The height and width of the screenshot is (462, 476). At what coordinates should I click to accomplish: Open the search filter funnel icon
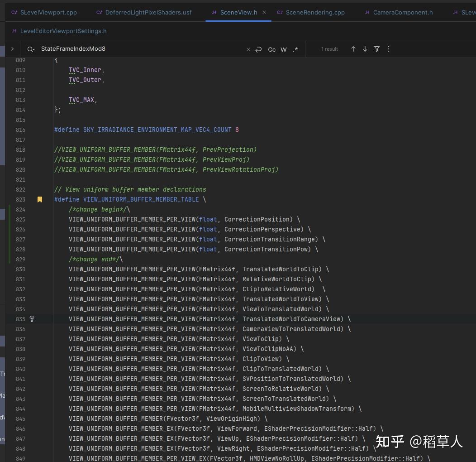(x=377, y=49)
